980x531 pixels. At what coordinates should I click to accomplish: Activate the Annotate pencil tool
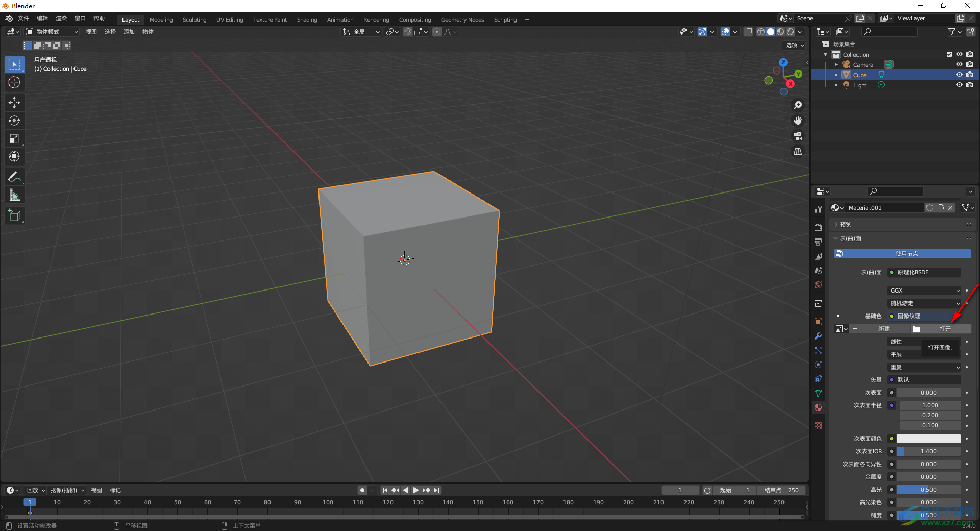(14, 177)
